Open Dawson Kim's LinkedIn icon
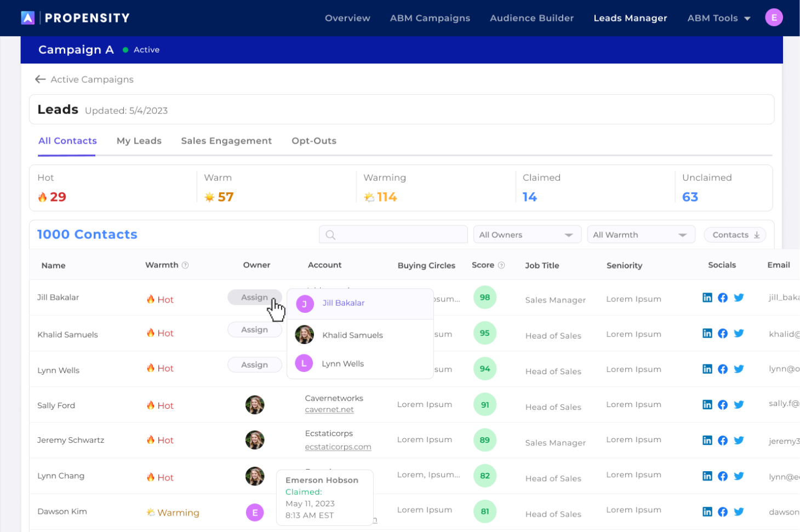The height and width of the screenshot is (532, 800). 707,511
